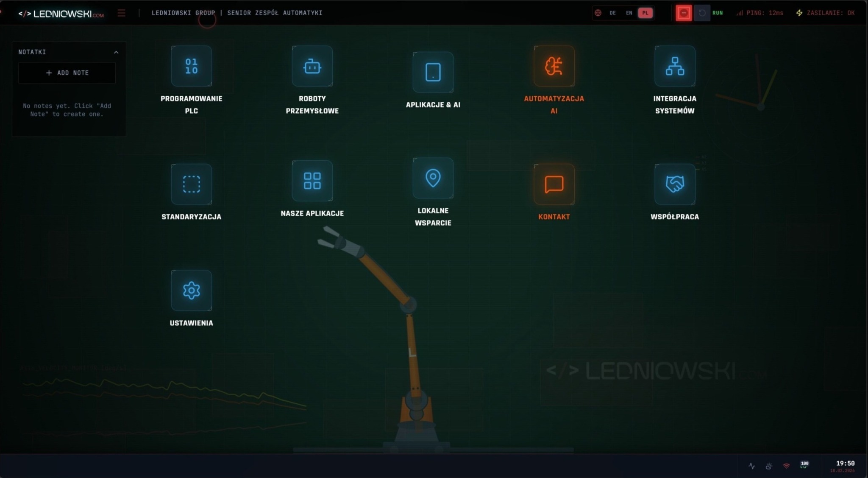The width and height of the screenshot is (868, 478).
Task: Open the Automatyzacja AI brain icon
Action: [554, 66]
